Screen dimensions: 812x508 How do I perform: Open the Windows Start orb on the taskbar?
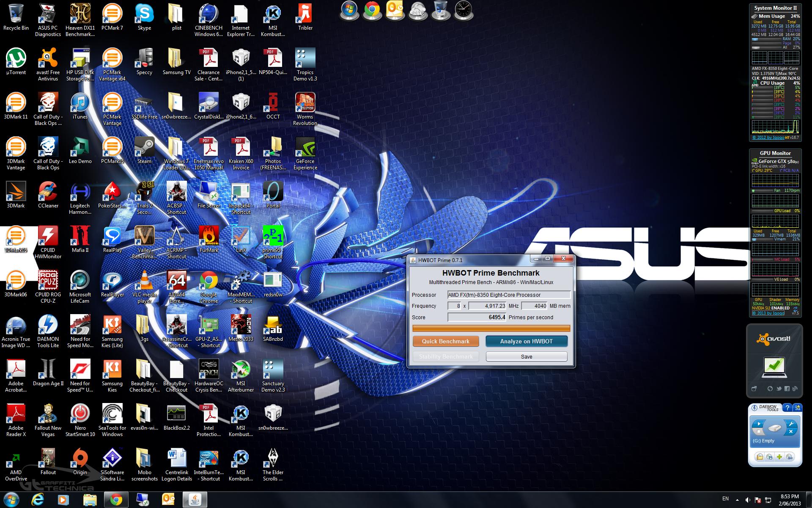11,500
